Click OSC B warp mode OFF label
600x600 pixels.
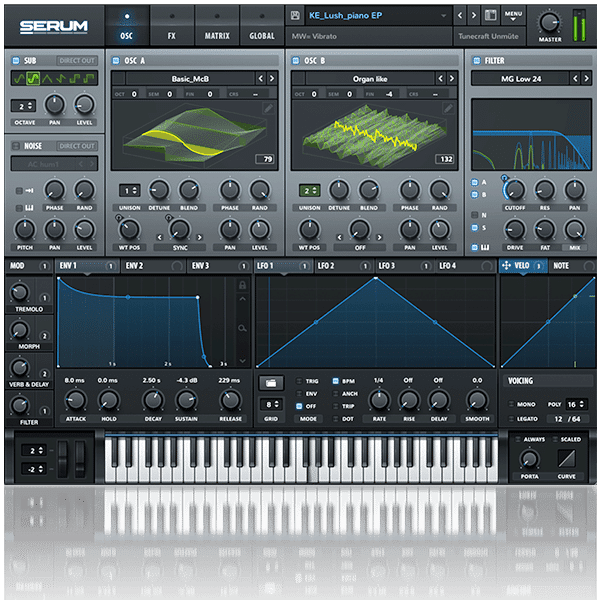[x=360, y=248]
